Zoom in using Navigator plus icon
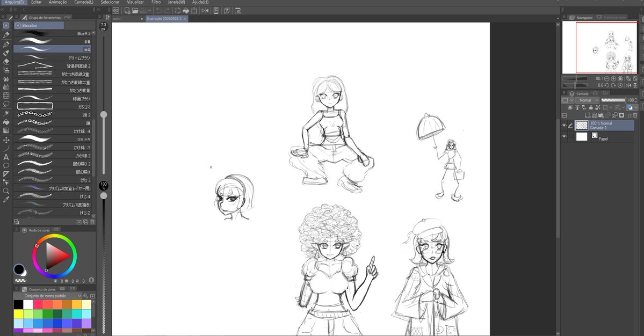 point(613,78)
